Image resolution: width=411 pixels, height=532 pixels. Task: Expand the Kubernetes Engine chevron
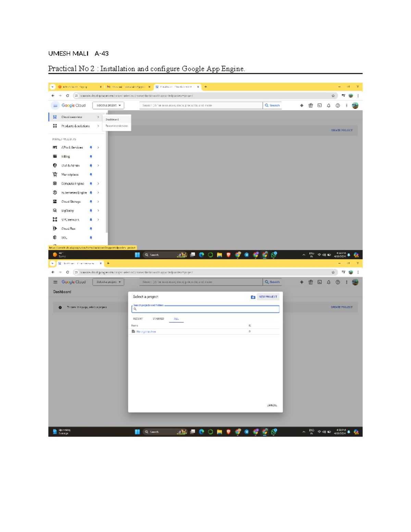coord(98,193)
